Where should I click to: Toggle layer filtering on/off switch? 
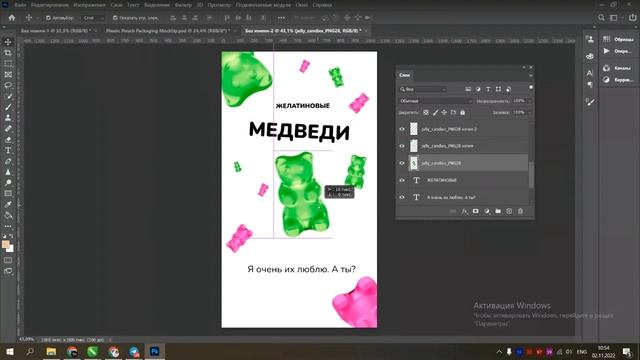(x=531, y=87)
